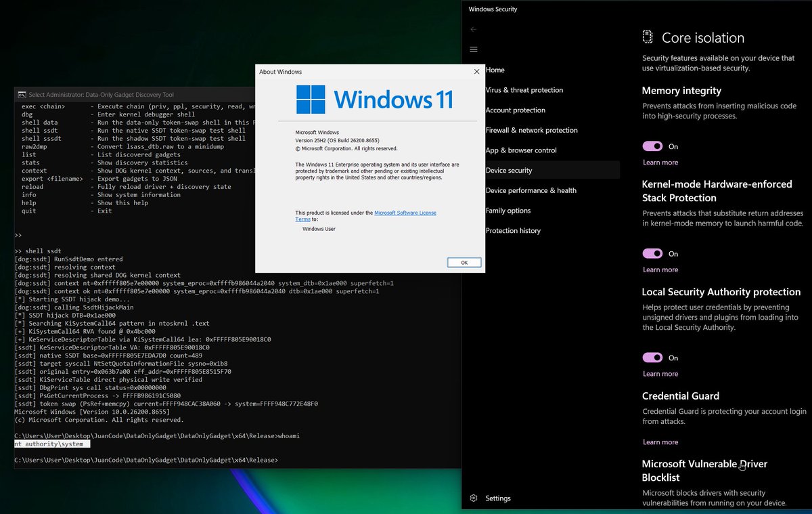The height and width of the screenshot is (514, 812).
Task: View Protection history
Action: click(x=513, y=231)
